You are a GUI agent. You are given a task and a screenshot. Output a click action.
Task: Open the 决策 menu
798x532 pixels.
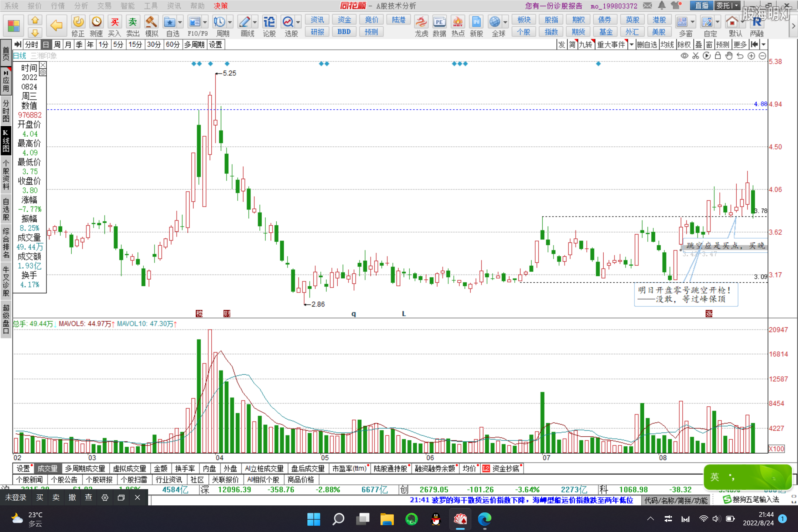221,6
